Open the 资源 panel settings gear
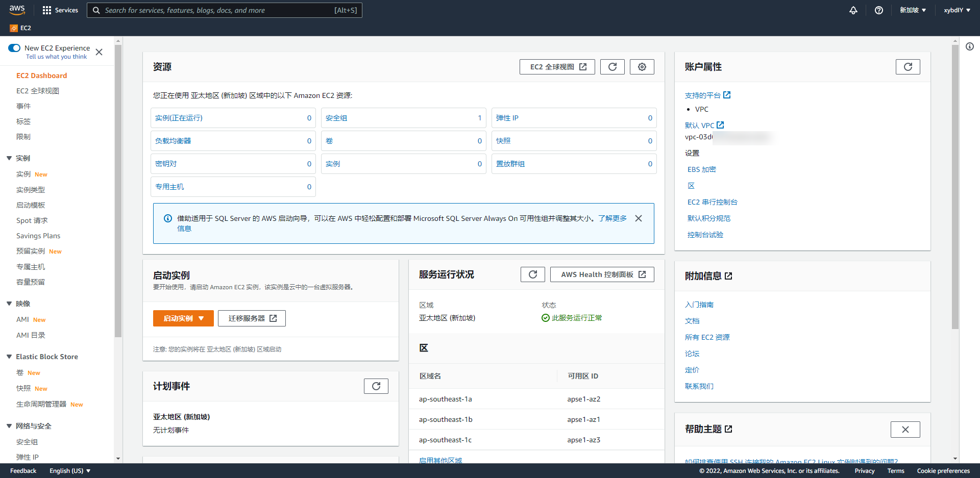This screenshot has height=478, width=980. (x=642, y=67)
